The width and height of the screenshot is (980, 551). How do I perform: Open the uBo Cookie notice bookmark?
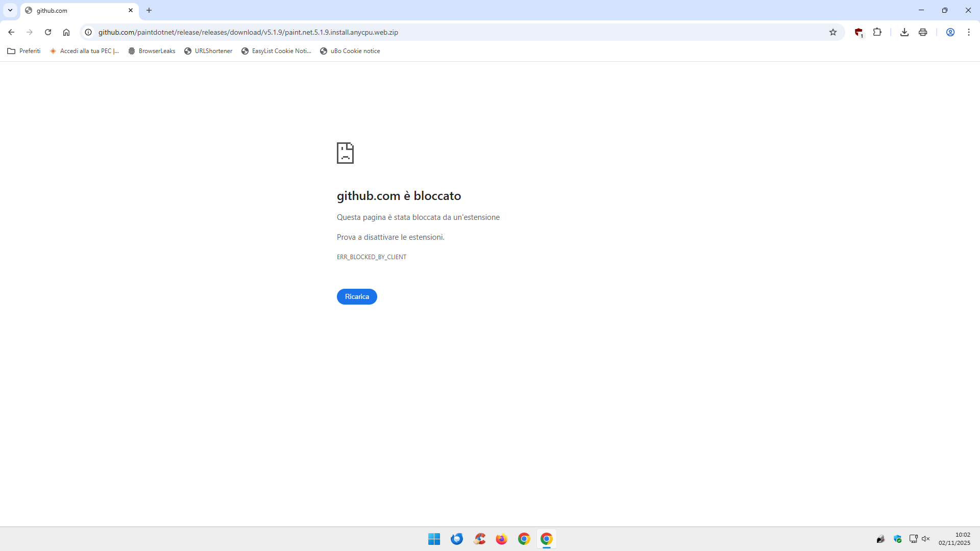(350, 51)
